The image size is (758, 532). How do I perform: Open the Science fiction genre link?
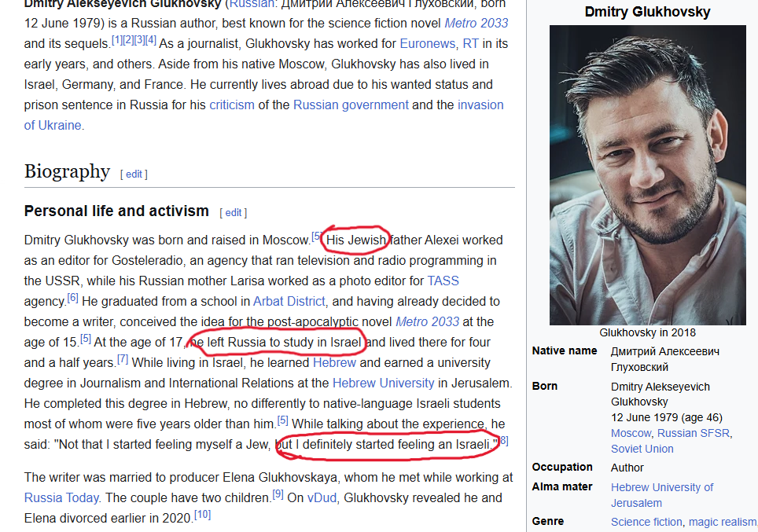point(646,522)
